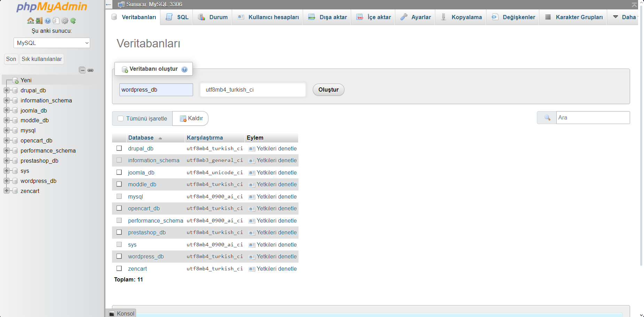Open the İçe aktar tab
The image size is (644, 317).
(x=374, y=17)
